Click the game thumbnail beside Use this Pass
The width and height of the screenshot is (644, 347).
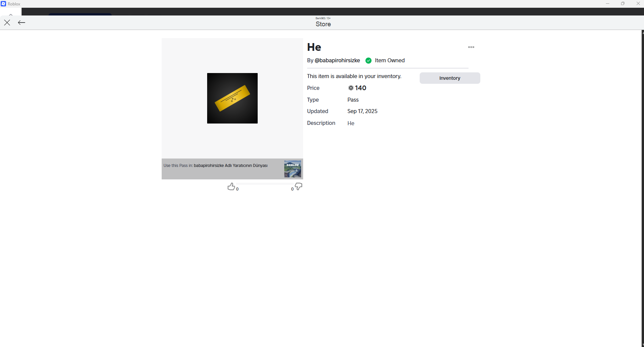click(x=292, y=169)
